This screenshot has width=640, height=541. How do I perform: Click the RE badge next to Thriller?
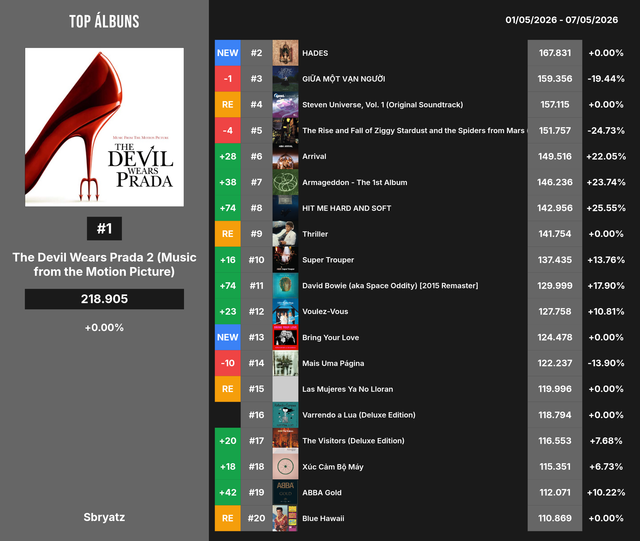228,234
